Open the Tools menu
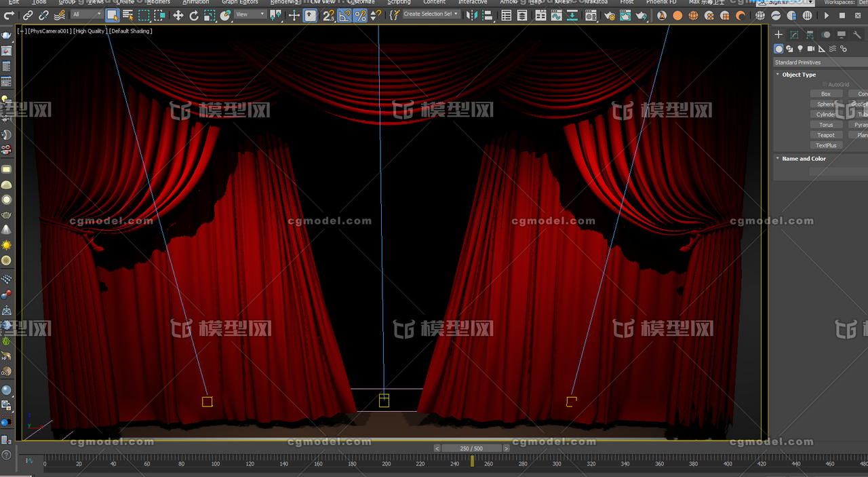This screenshot has width=868, height=477. point(39,2)
